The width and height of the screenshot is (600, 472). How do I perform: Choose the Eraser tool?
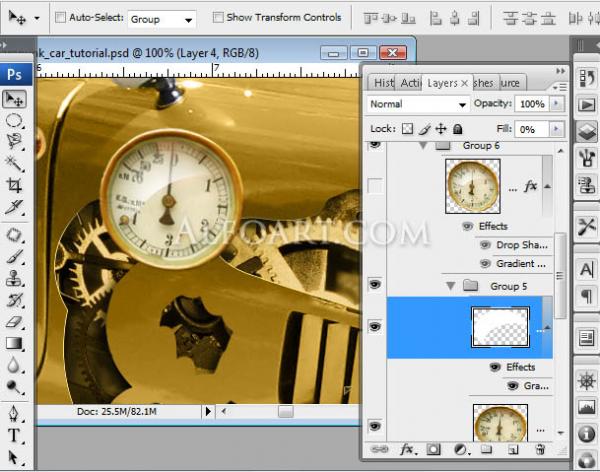[15, 322]
